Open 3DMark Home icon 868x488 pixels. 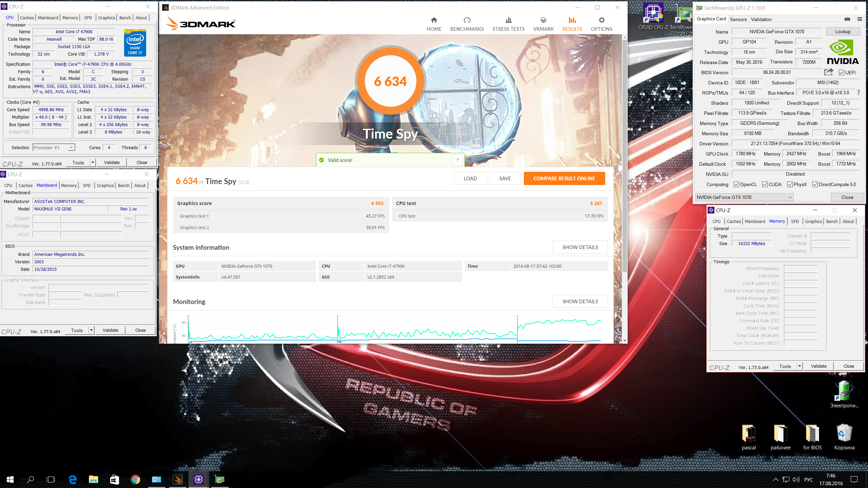(x=434, y=20)
